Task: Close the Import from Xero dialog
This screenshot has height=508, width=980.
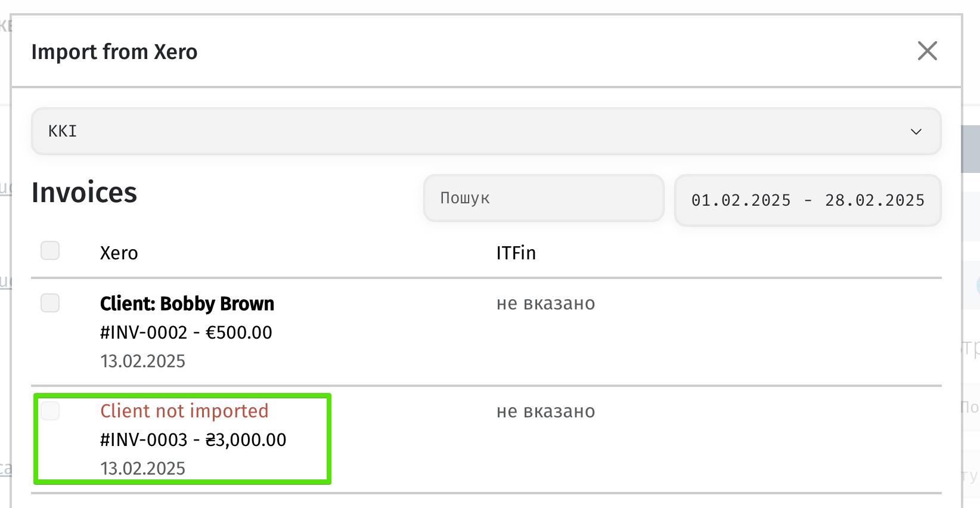Action: (x=927, y=51)
